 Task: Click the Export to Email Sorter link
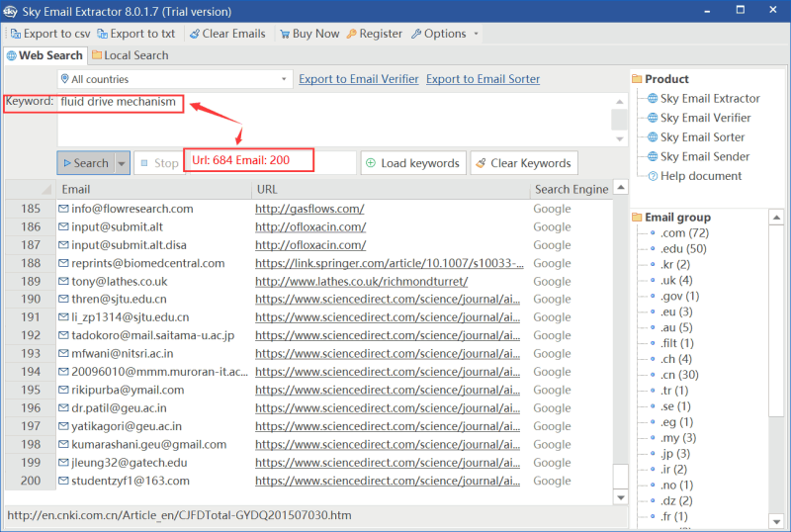coord(483,79)
